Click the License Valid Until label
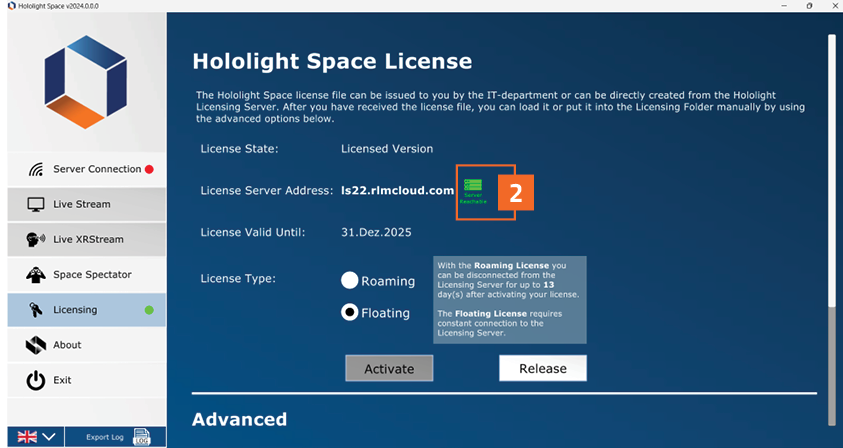This screenshot has width=843, height=448. 253,232
